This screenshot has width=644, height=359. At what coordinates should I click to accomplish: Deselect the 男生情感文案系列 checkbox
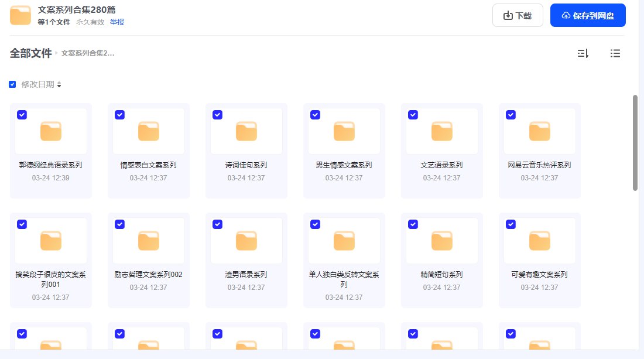(315, 115)
